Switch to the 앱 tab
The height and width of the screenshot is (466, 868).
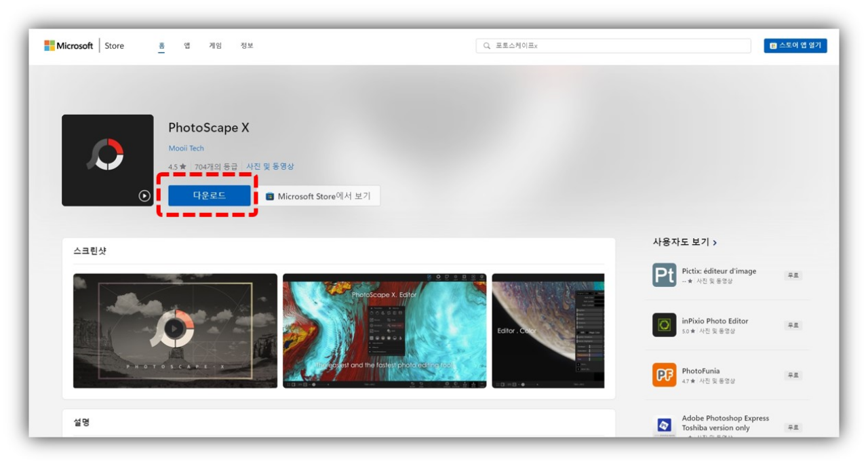coord(187,45)
